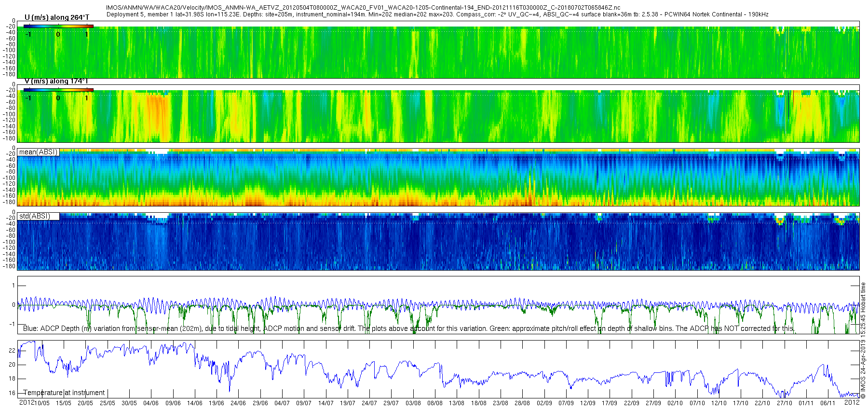Click the '24/06' date tick label
This screenshot has width=868, height=410.
[238, 403]
